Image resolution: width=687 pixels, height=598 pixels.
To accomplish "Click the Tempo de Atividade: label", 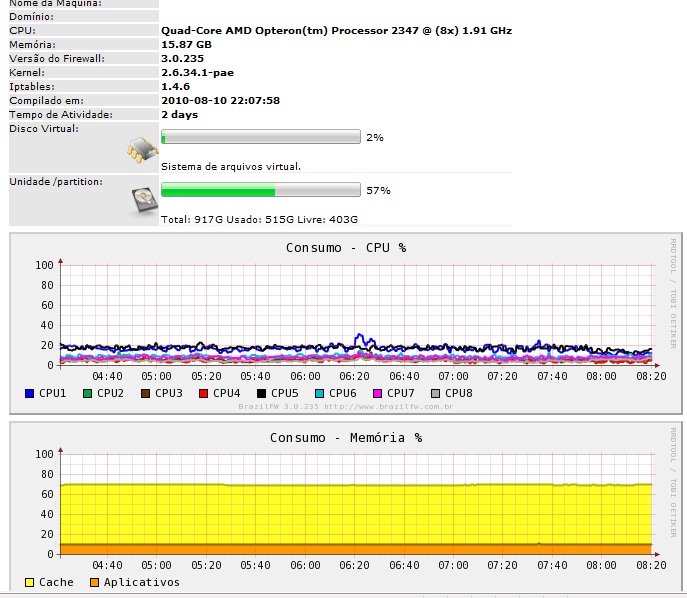I will [61, 115].
